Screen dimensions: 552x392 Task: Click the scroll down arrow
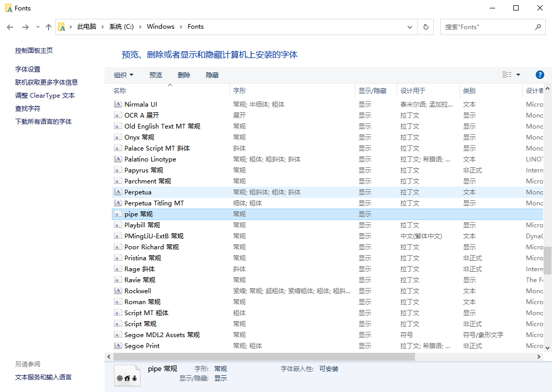[x=547, y=348]
